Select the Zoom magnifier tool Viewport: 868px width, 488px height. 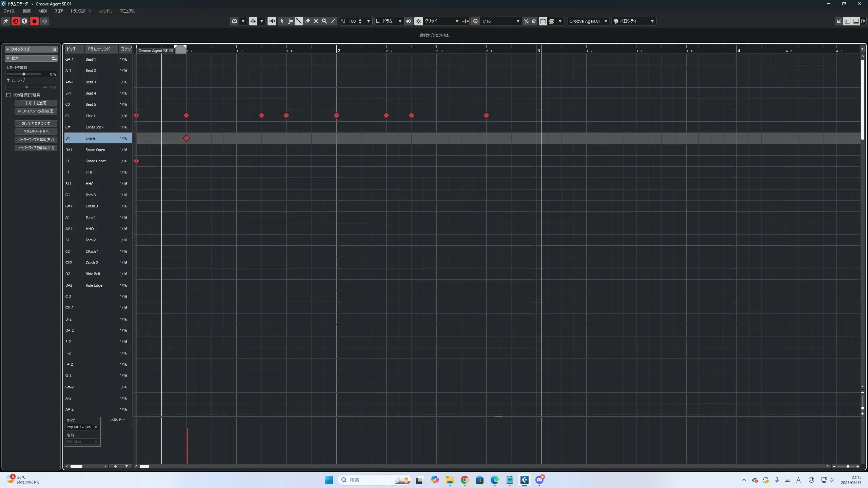click(324, 21)
